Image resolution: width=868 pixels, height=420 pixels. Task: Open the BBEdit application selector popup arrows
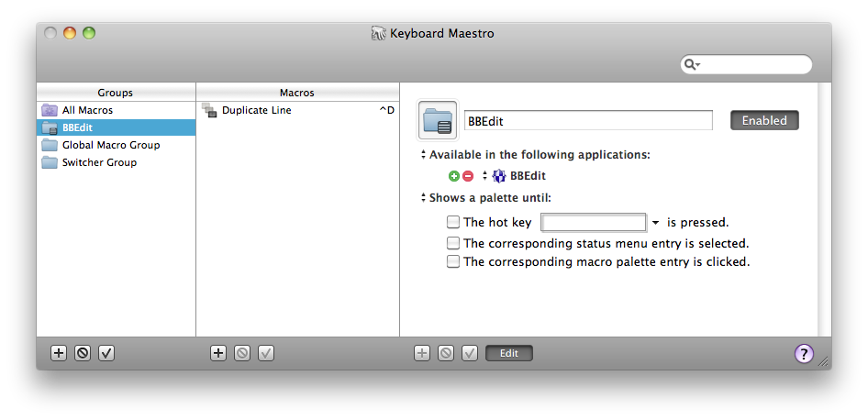coord(485,176)
